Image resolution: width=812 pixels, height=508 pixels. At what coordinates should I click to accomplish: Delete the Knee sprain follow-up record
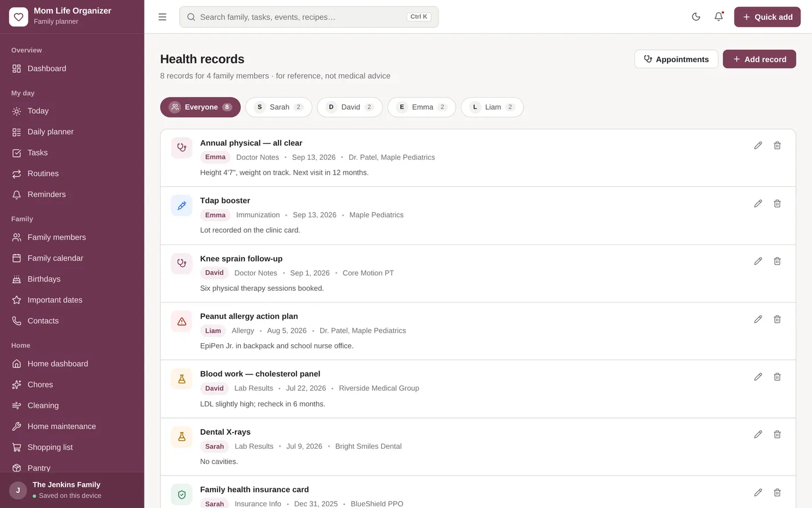click(x=777, y=261)
